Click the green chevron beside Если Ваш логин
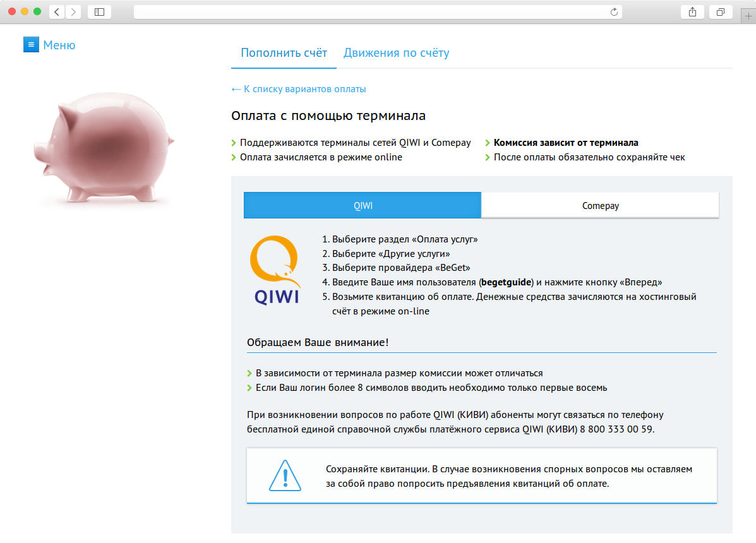Image resolution: width=756 pixels, height=543 pixels. point(249,388)
